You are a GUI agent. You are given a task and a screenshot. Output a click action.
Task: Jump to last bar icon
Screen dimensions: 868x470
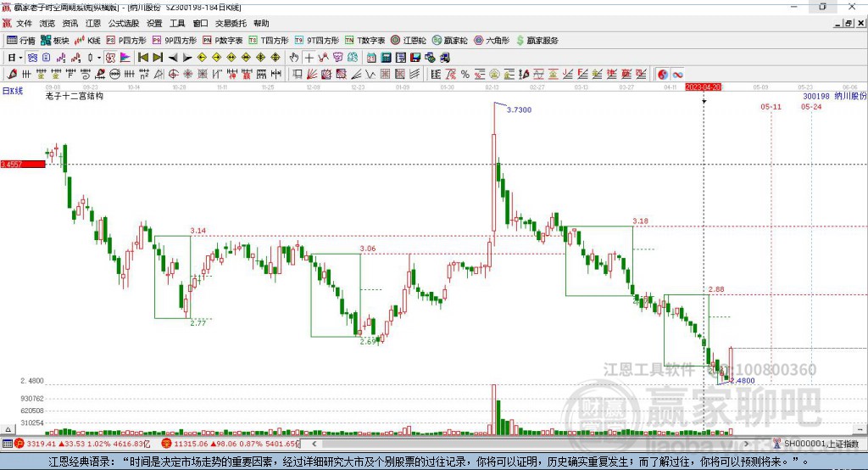coord(158,58)
